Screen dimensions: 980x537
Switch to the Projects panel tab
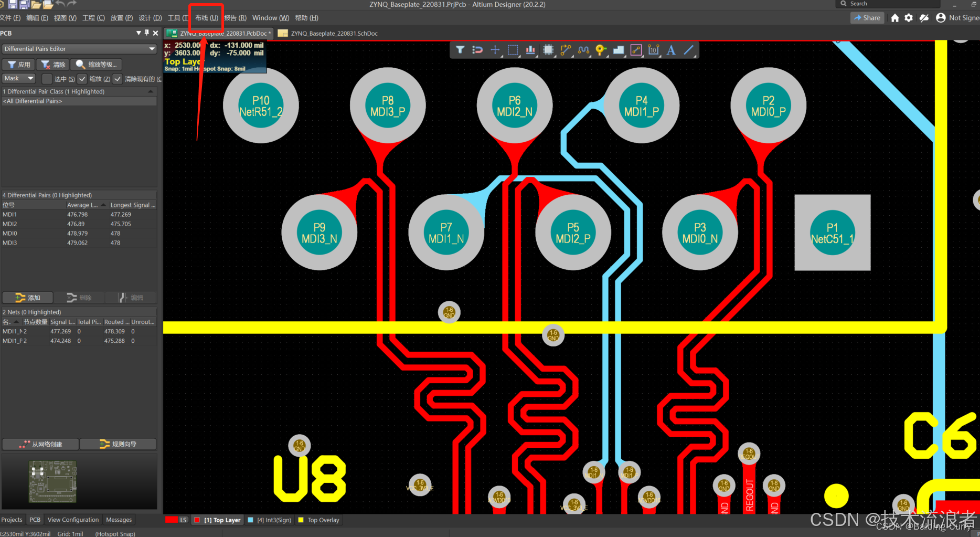[x=12, y=520]
